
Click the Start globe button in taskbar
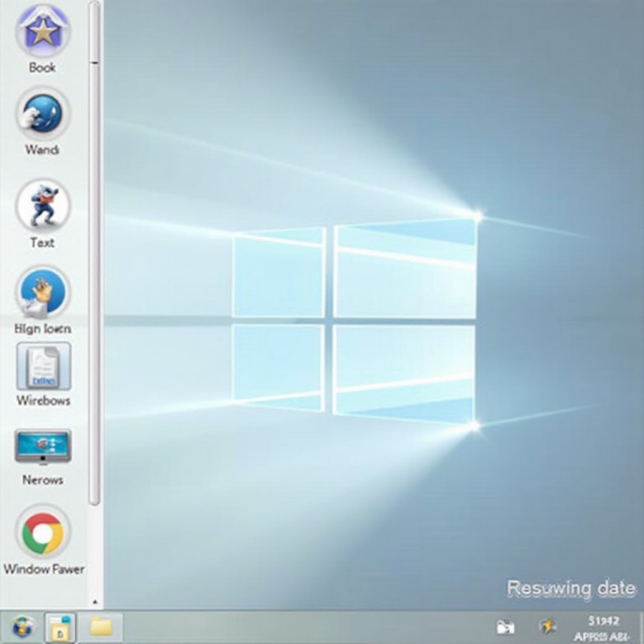[22, 627]
